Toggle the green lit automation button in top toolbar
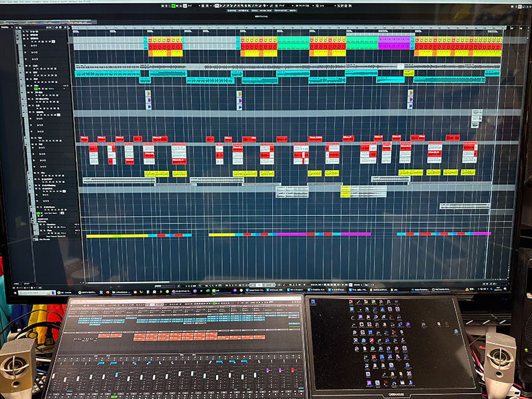The image size is (532, 399). tap(174, 6)
